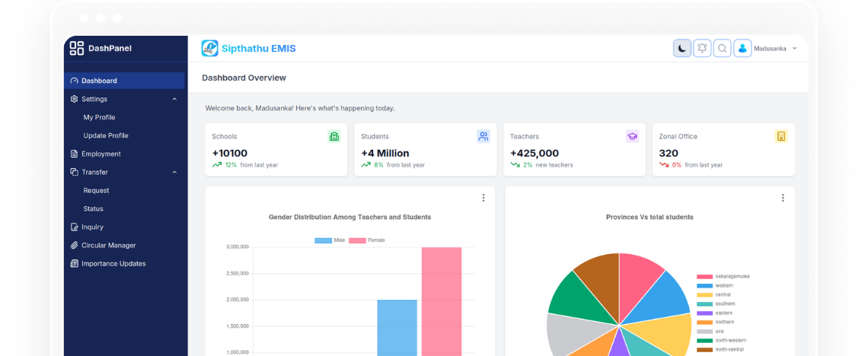The height and width of the screenshot is (356, 868).
Task: Click the Schools card building icon
Action: click(333, 136)
